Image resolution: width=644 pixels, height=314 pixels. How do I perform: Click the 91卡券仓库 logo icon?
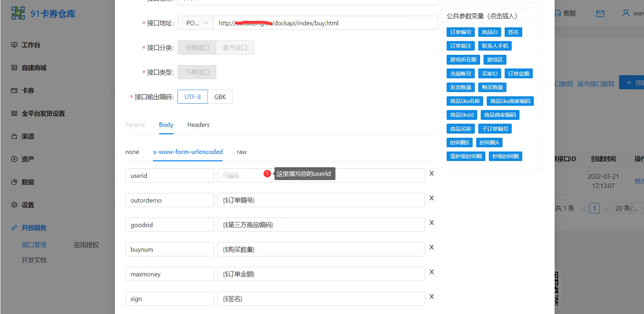[x=18, y=13]
